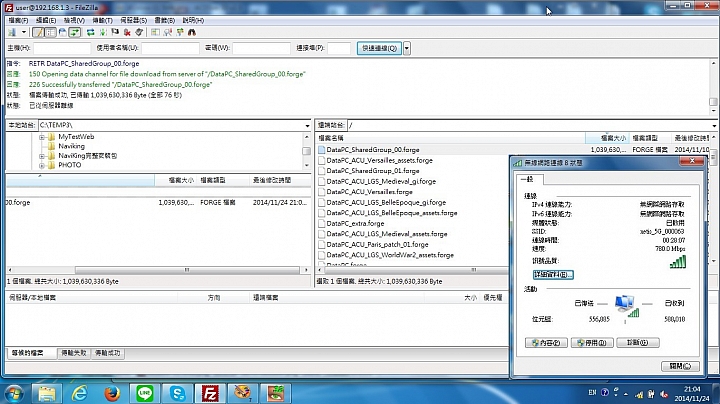Screen dimensions: 720x404
Task: Toggle the transfer queue display
Action: click(x=74, y=32)
